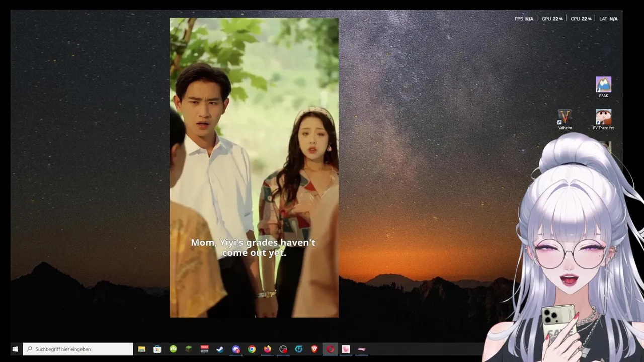Click the FPS N/A overlay readout
The height and width of the screenshot is (362, 644).
[x=524, y=19]
